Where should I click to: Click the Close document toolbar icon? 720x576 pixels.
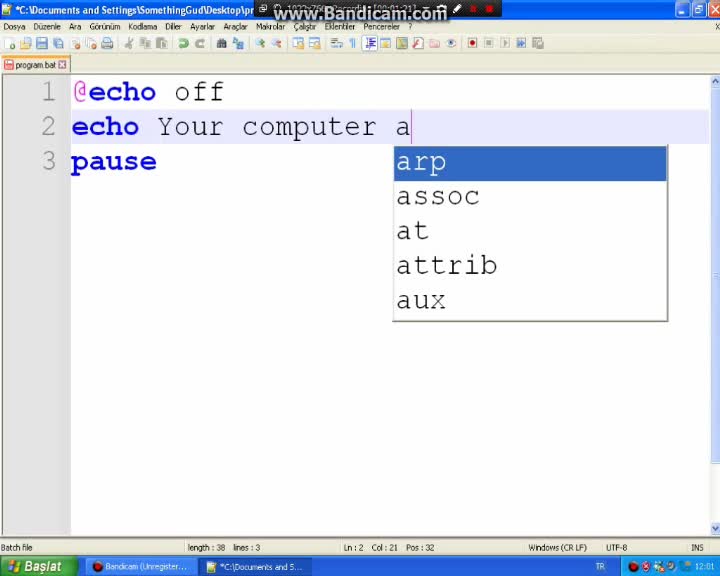pyautogui.click(x=75, y=44)
